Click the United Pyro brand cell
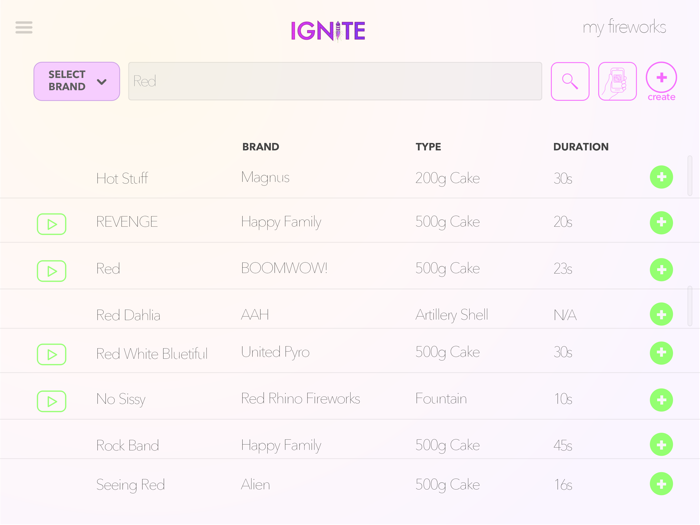The width and height of the screenshot is (700, 525). coord(275,352)
